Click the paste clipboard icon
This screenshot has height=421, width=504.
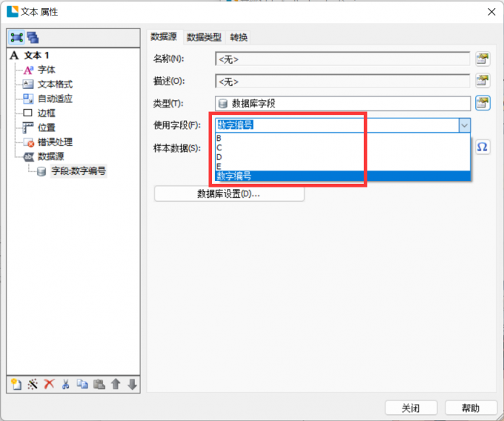click(x=99, y=384)
